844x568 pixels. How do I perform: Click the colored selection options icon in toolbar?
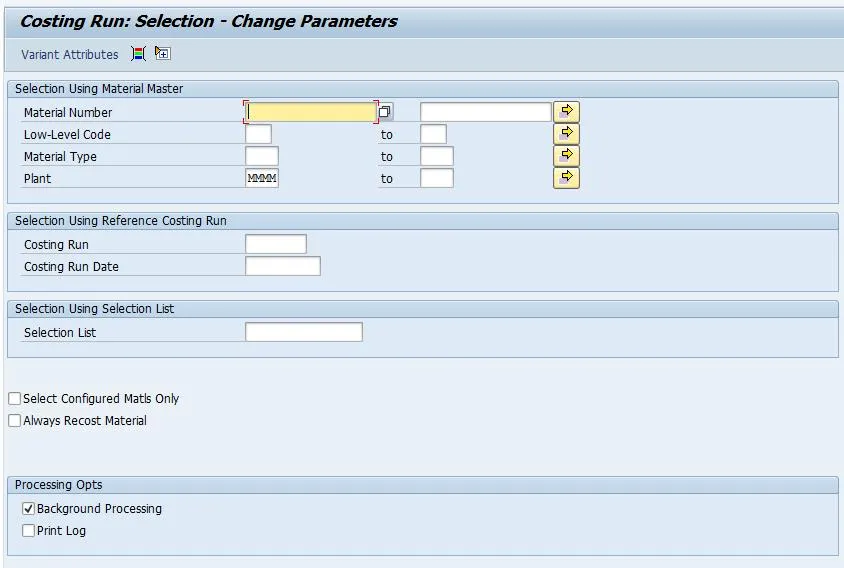138,54
